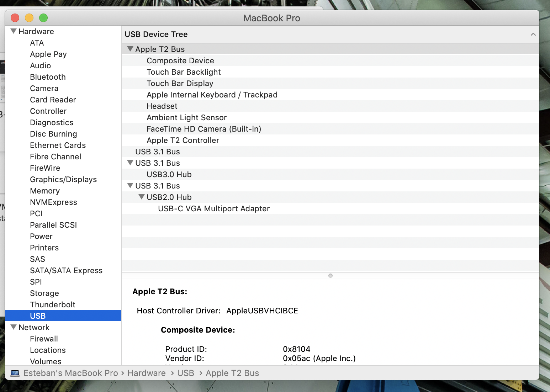Toggle sort arrow in USB Device Tree header

[533, 35]
